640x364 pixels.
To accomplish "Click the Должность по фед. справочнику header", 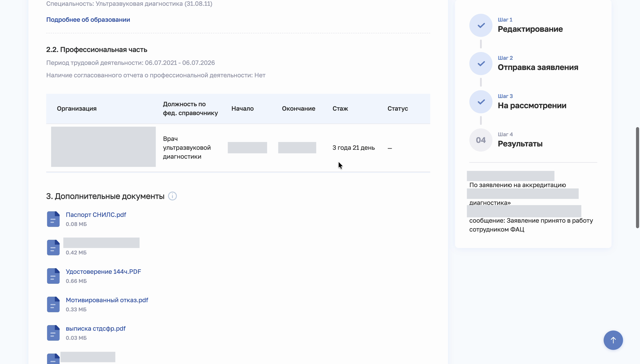I will tap(190, 108).
